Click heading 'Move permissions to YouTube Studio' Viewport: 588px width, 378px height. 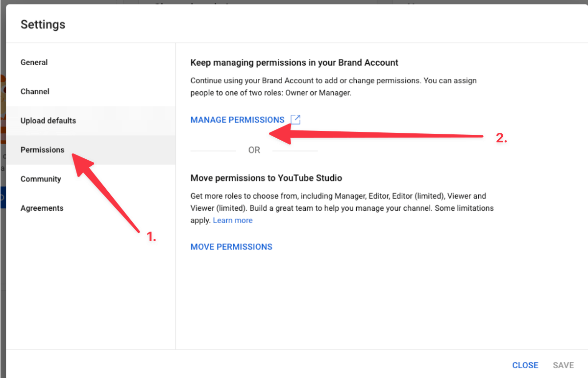(x=266, y=178)
